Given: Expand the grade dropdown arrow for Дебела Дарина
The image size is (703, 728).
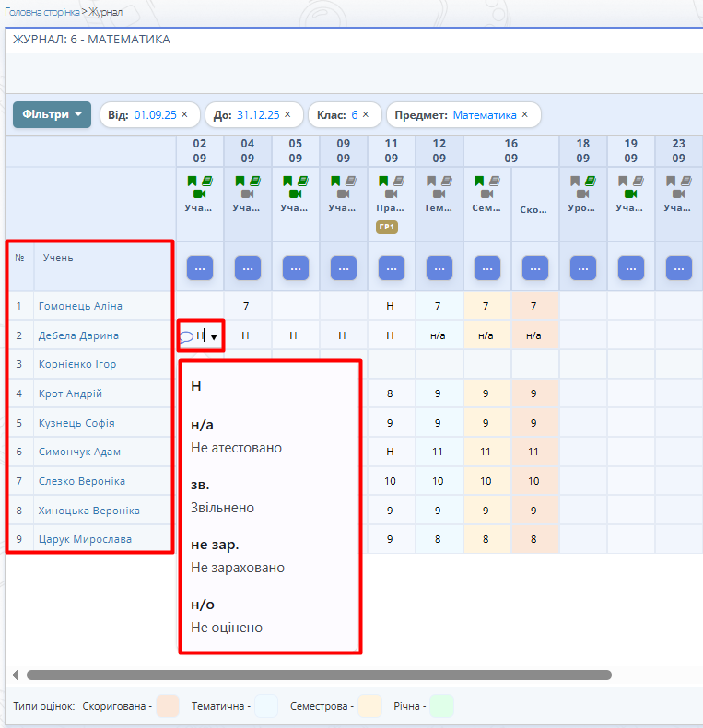Looking at the screenshot, I should coord(214,337).
